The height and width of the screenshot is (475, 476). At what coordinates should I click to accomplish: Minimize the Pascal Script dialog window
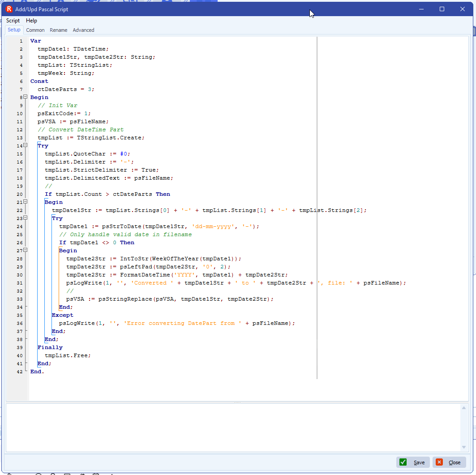(x=421, y=9)
